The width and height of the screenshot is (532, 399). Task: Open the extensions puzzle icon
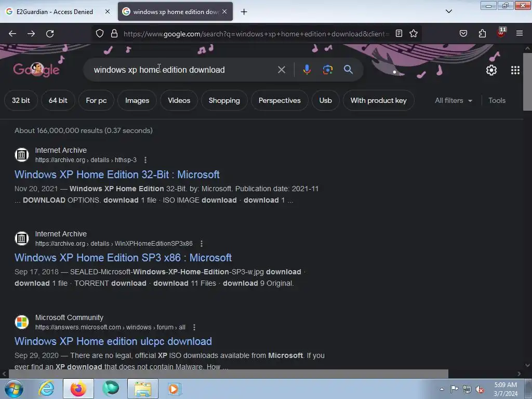point(482,33)
